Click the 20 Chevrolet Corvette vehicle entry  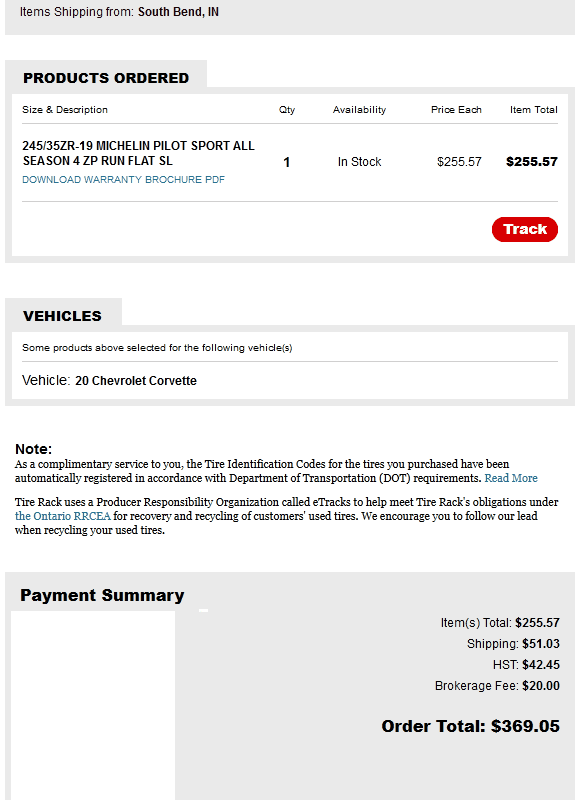(x=136, y=381)
